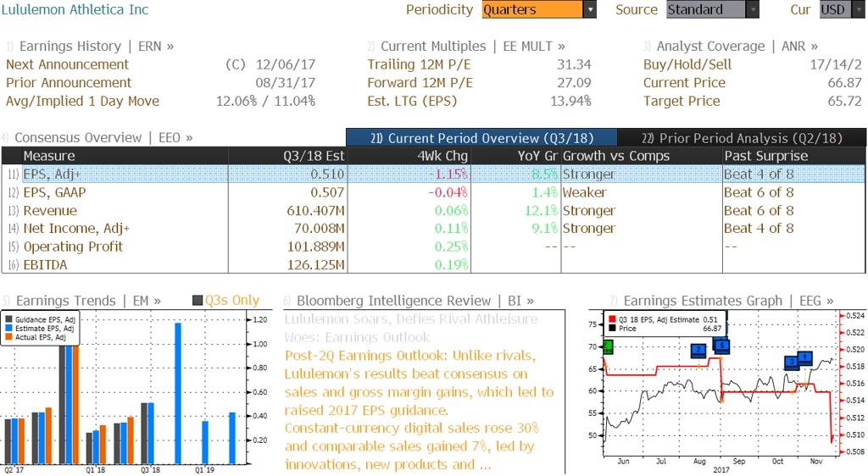Click the green E earnings event marker

point(607,347)
